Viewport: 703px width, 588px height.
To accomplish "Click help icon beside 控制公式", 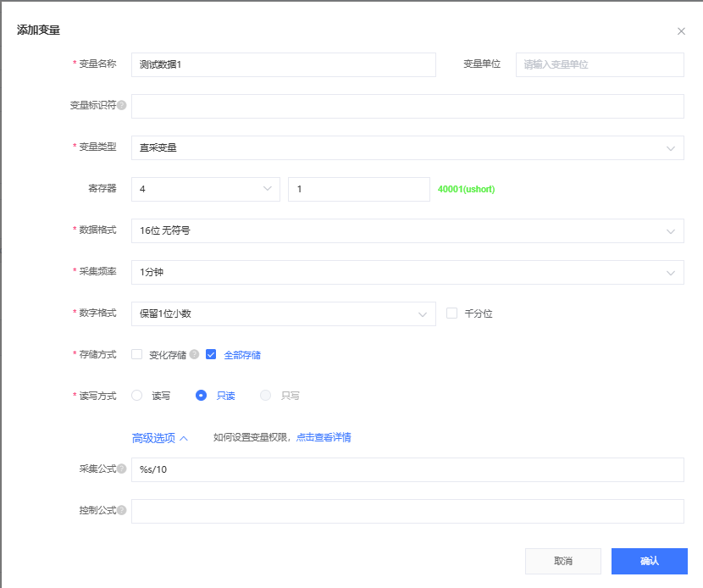I will point(122,511).
